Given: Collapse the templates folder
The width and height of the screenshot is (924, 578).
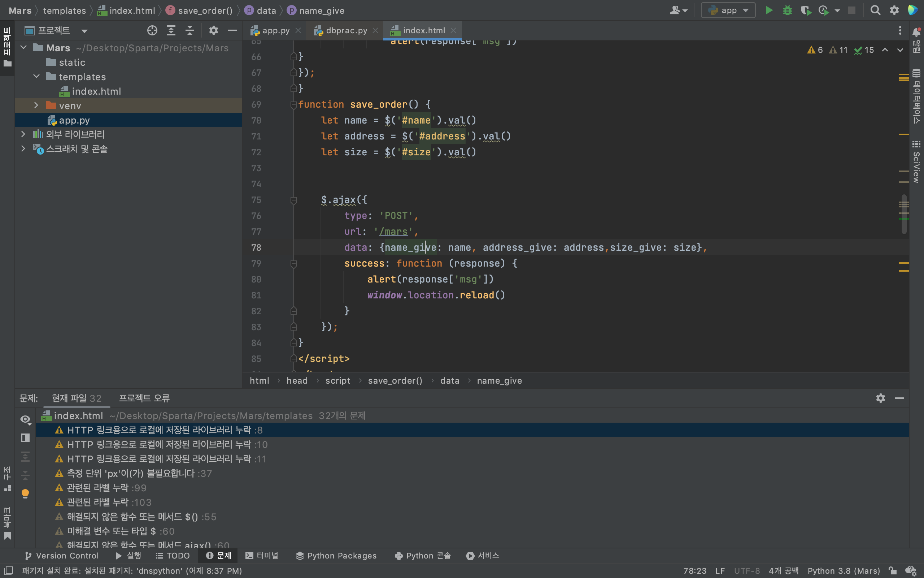Looking at the screenshot, I should [x=36, y=77].
